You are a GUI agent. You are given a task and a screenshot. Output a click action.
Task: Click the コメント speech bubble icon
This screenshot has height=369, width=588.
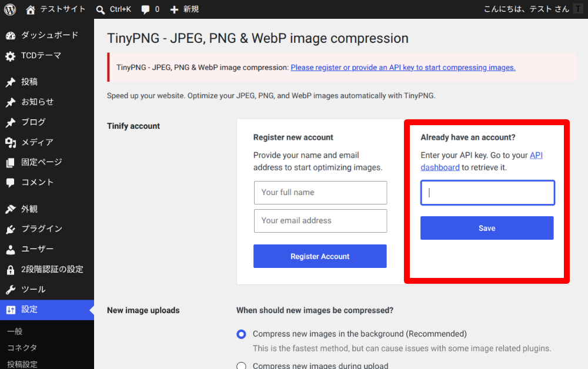[11, 182]
